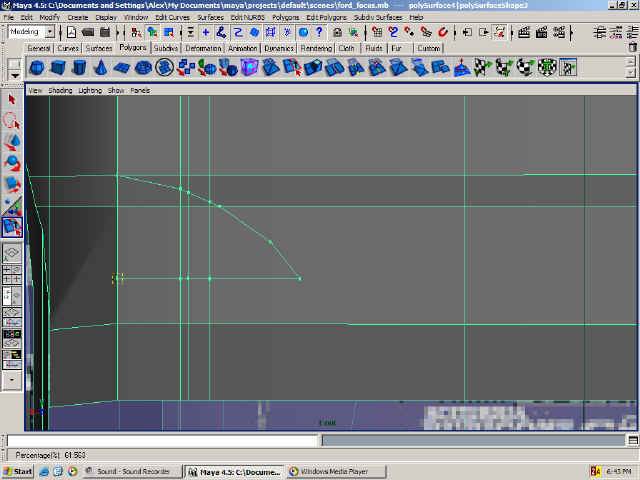Image resolution: width=640 pixels, height=480 pixels.
Task: Click the command line input field
Action: pos(162,441)
